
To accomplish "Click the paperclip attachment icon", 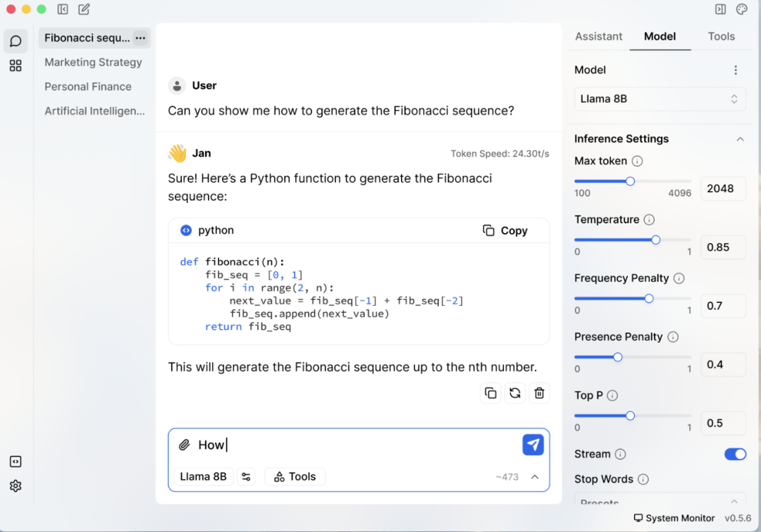I will 184,445.
